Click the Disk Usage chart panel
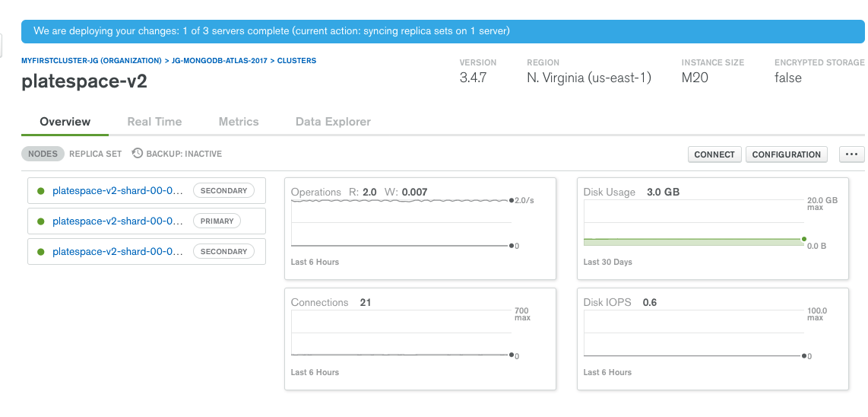 (712, 228)
